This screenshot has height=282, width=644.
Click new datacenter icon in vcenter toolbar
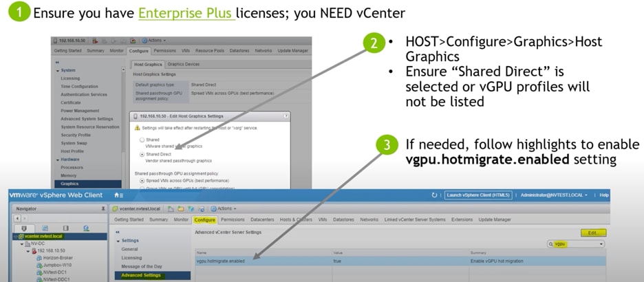[171, 208]
